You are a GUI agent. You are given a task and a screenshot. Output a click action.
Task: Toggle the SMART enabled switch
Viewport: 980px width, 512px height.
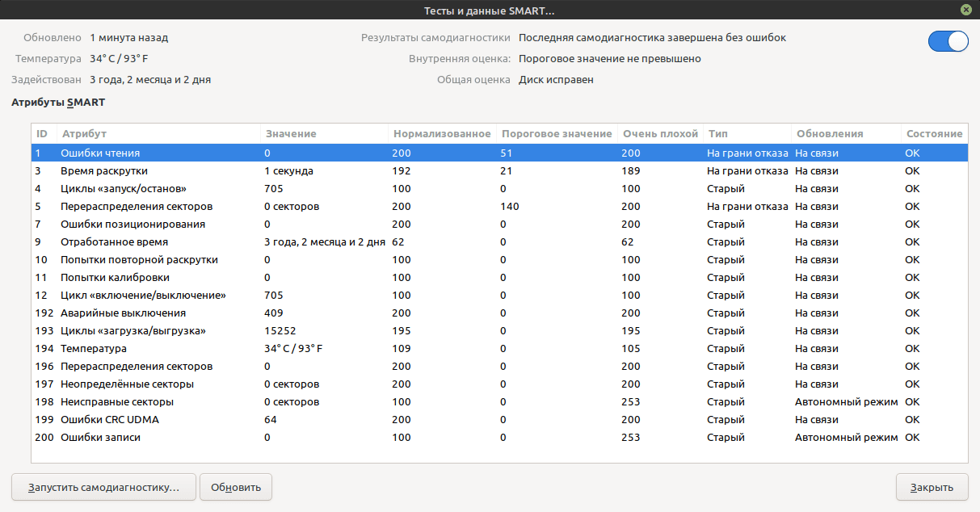click(948, 41)
